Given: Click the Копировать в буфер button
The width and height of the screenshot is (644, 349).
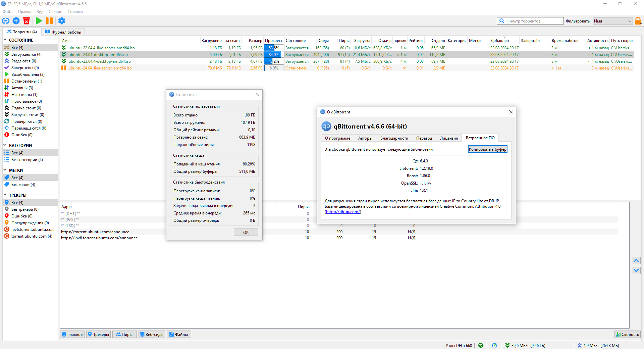Looking at the screenshot, I should click(x=488, y=149).
